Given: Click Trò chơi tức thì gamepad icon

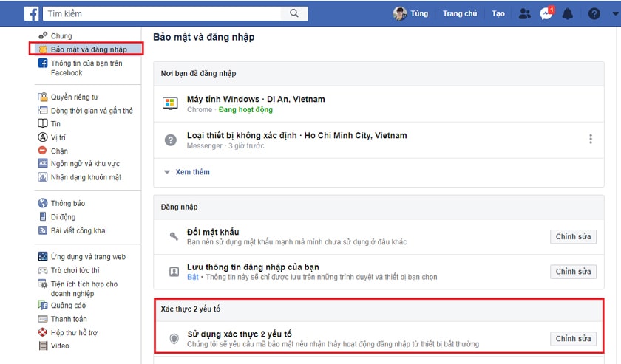Looking at the screenshot, I should [x=43, y=270].
